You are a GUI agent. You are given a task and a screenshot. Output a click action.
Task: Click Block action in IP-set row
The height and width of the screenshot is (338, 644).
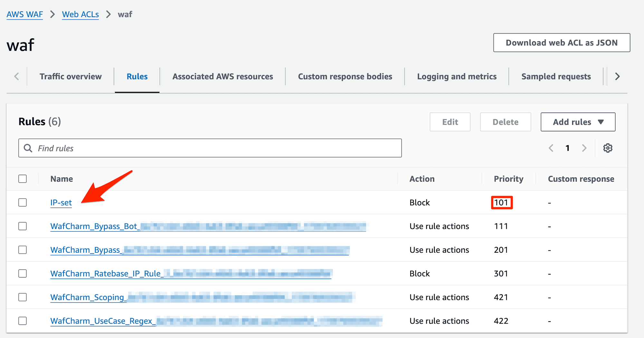420,202
